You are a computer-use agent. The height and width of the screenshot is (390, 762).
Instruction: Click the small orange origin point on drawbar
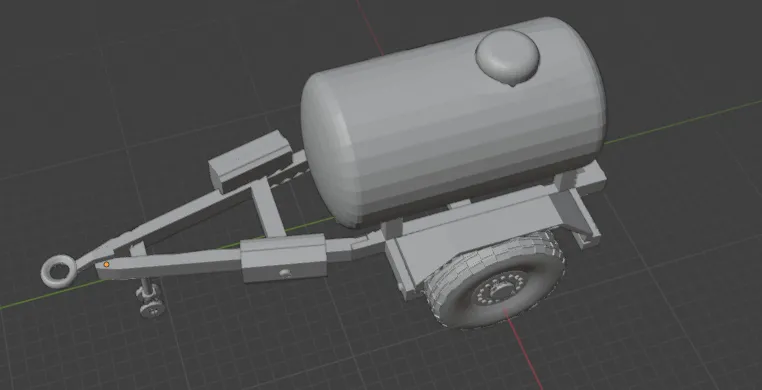point(106,265)
